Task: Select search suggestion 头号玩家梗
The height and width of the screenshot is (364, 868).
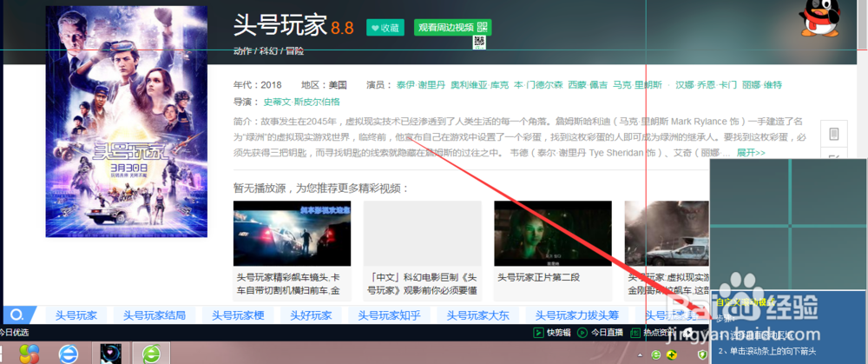Action: 238,316
